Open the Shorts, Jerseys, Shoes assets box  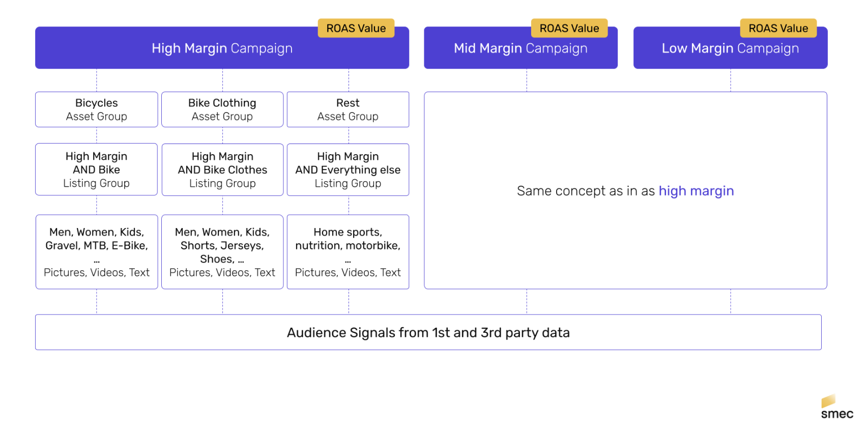tap(222, 252)
